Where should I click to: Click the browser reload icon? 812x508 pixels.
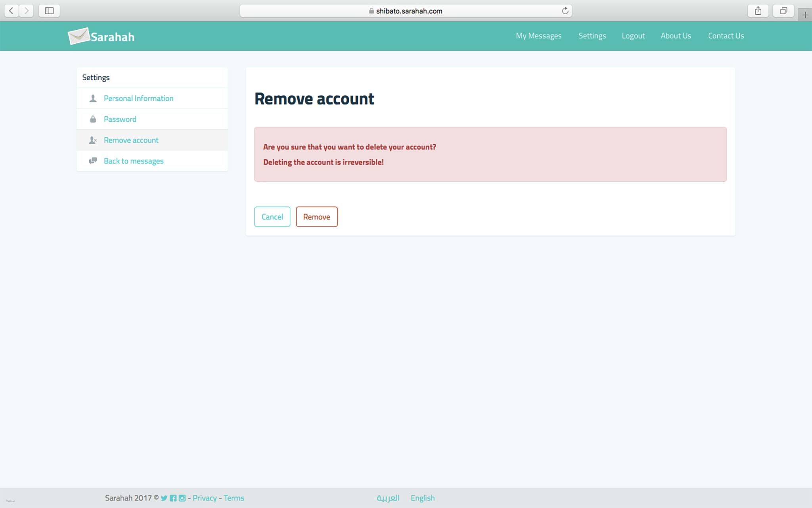[565, 11]
